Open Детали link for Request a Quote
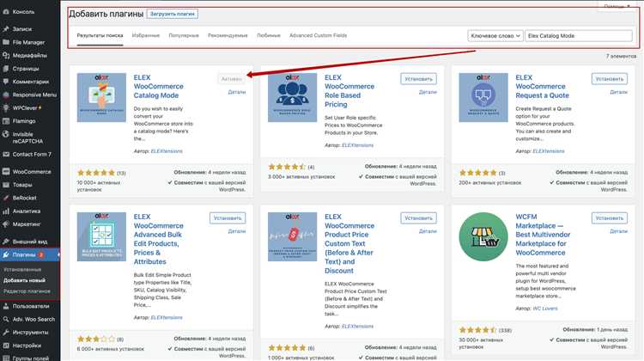Image resolution: width=644 pixels, height=361 pixels. pos(619,92)
